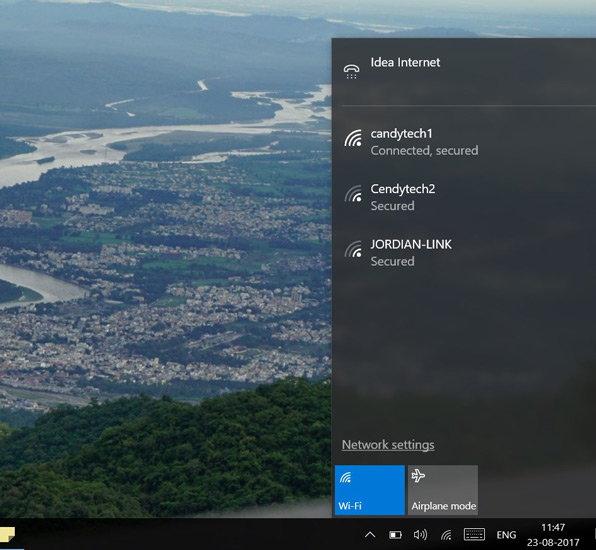Open Network settings link

[388, 445]
